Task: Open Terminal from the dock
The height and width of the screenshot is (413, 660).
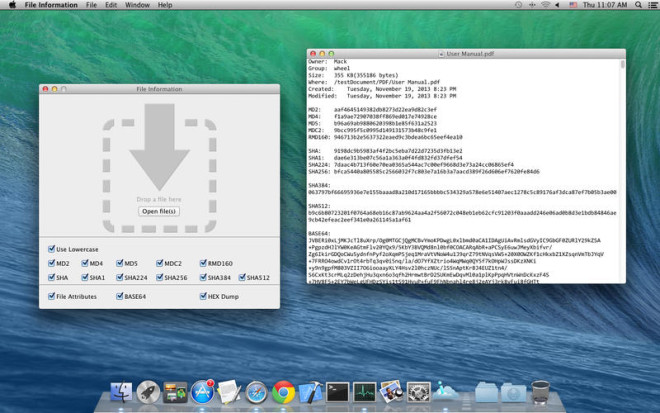Action: (x=336, y=393)
